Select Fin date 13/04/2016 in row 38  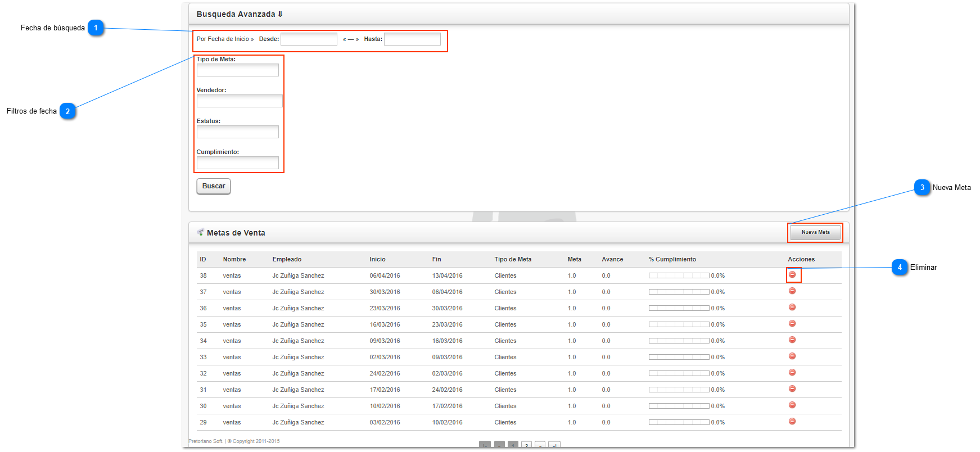pos(447,275)
